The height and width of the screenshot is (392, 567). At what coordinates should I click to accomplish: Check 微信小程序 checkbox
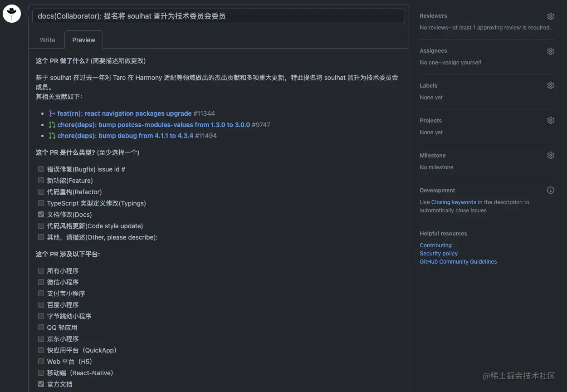[41, 282]
